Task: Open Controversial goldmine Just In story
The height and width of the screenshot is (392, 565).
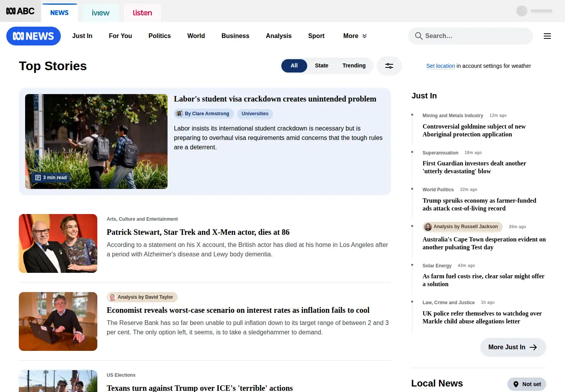Action: click(474, 131)
